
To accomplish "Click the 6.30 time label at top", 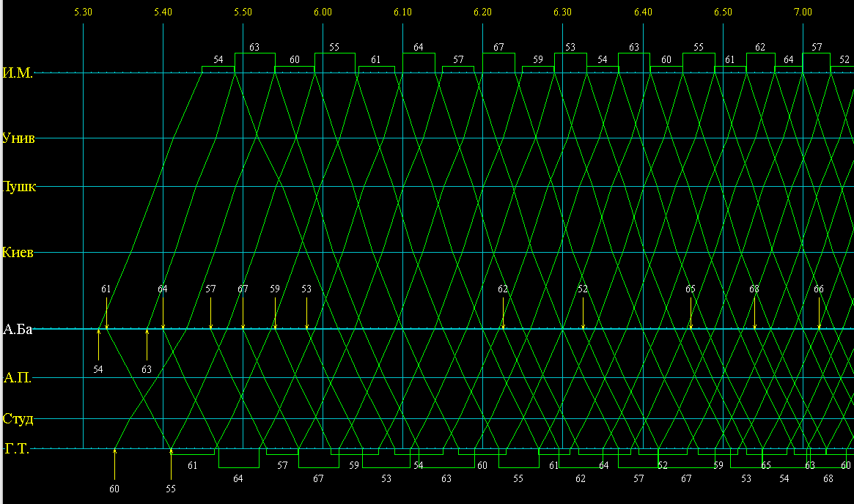I will 562,12.
